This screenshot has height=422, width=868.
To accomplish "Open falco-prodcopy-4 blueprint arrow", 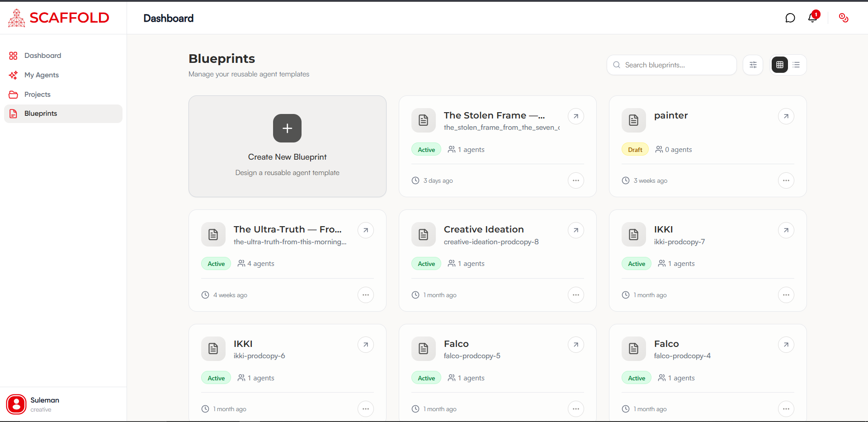I will click(786, 345).
